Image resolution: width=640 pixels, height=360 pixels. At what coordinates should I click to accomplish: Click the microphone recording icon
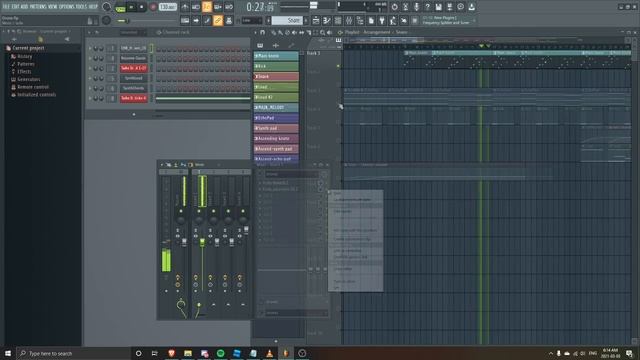pyautogui.click(x=416, y=7)
